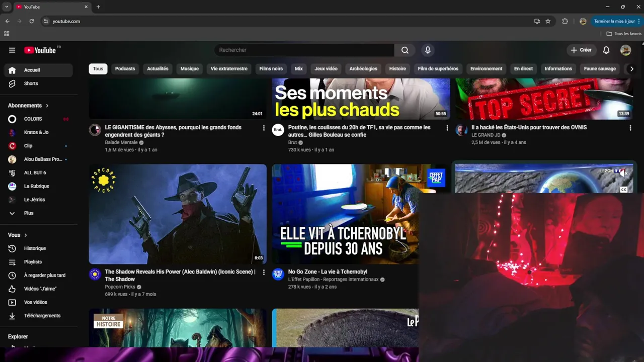Image resolution: width=644 pixels, height=362 pixels.
Task: Open options menu for GIGANTISME des Abysses video
Action: pos(264,128)
